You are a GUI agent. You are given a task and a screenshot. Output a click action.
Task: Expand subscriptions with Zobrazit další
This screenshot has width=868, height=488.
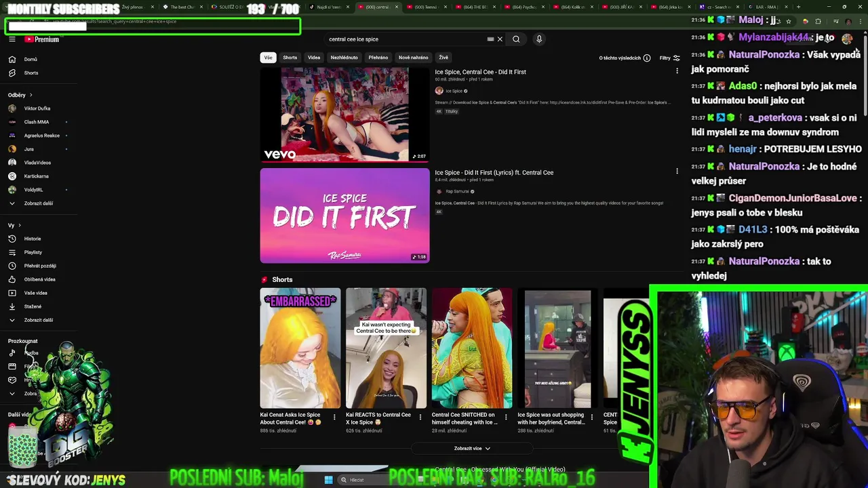pyautogui.click(x=38, y=203)
